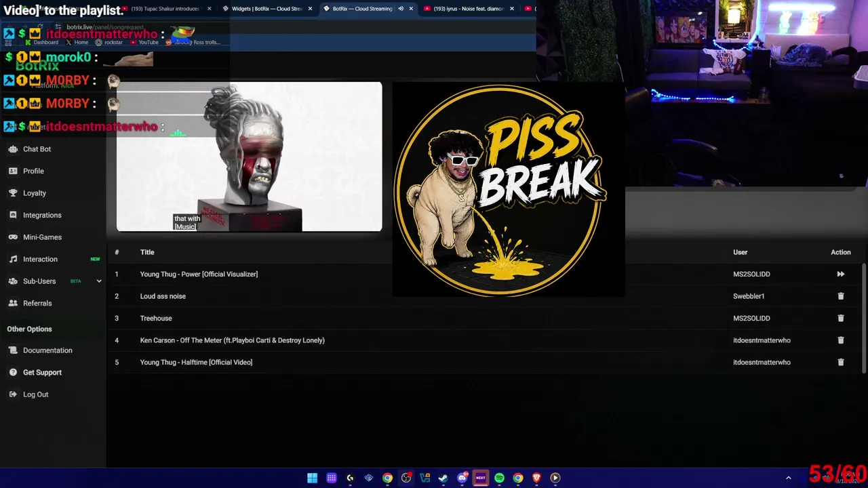This screenshot has width=868, height=488.
Task: Click user 'Swebbler1' in the playlist
Action: tap(749, 296)
